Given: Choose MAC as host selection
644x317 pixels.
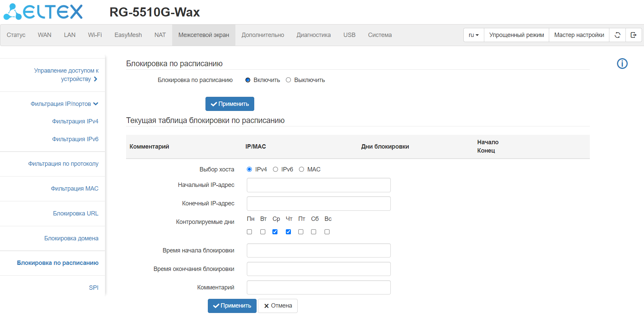Looking at the screenshot, I should point(301,169).
